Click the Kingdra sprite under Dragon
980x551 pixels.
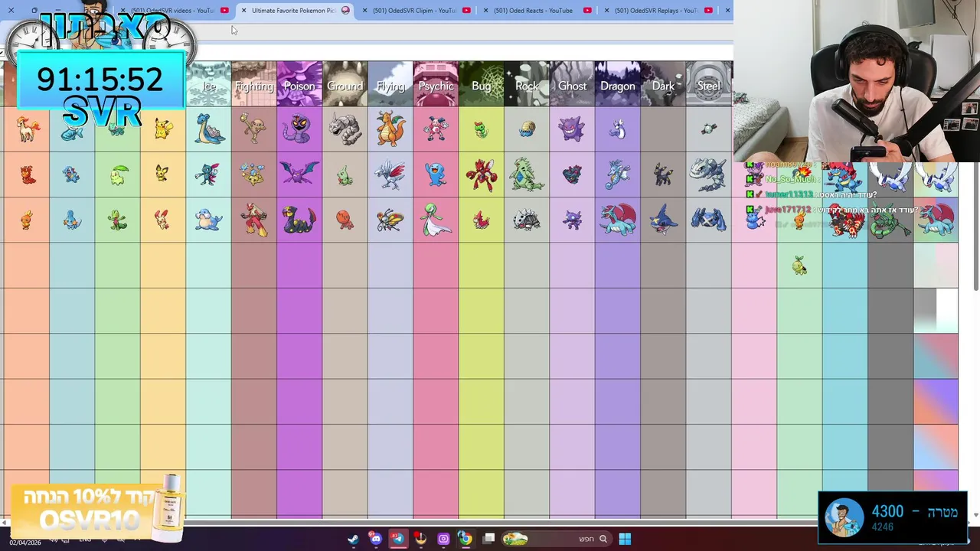[x=618, y=175]
